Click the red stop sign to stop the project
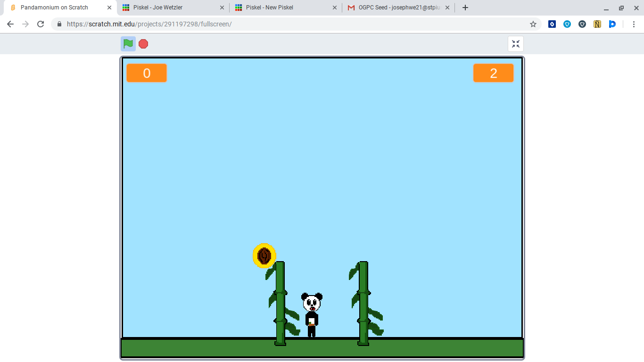 pyautogui.click(x=143, y=43)
